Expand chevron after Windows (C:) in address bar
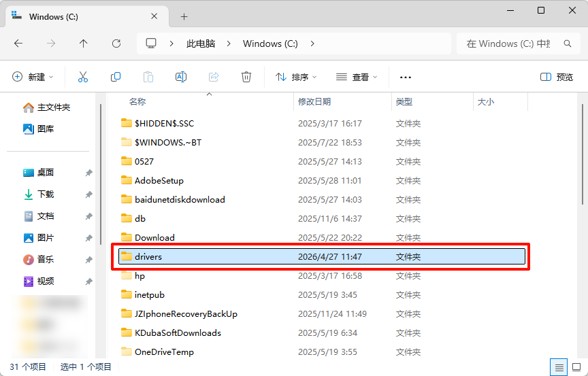The width and height of the screenshot is (588, 376). tap(312, 44)
